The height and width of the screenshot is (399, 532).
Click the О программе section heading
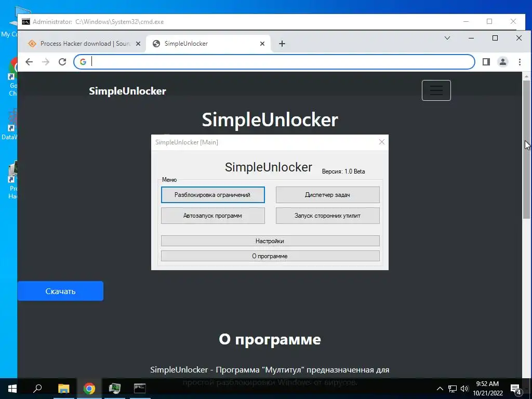pyautogui.click(x=270, y=339)
